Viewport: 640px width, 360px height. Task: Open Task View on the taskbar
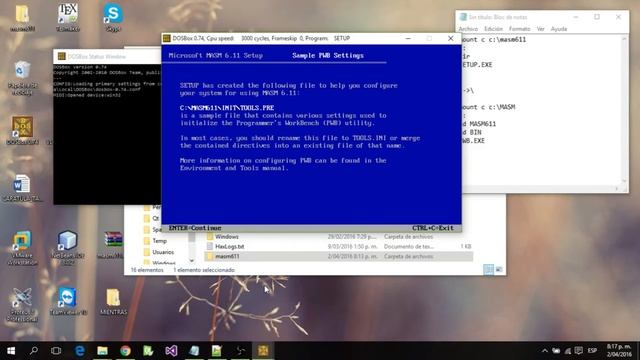point(56,351)
